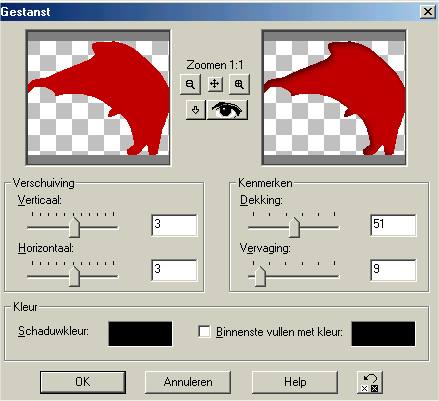The width and height of the screenshot is (439, 401).
Task: Enable Binnenste vullen met kleur checkbox
Action: coord(204,332)
